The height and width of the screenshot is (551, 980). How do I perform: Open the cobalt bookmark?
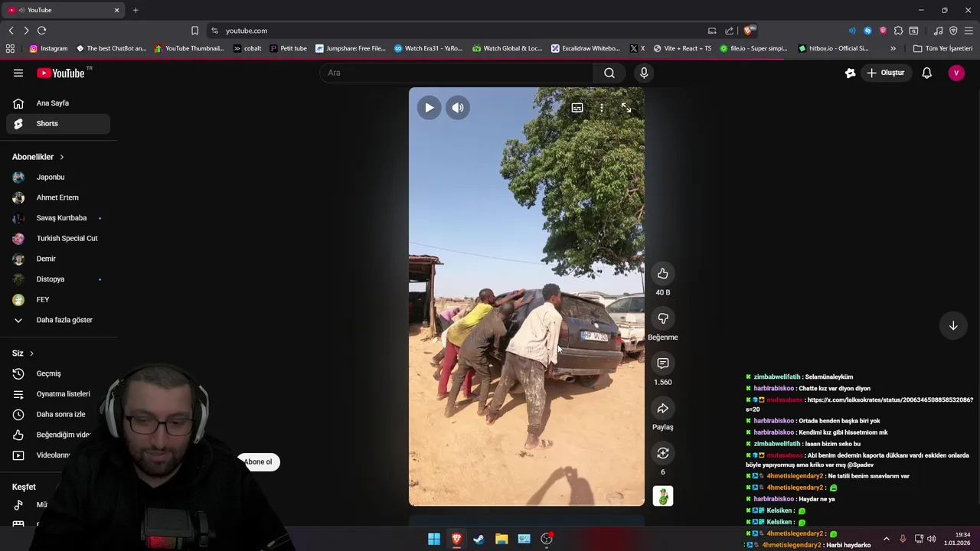click(247, 48)
